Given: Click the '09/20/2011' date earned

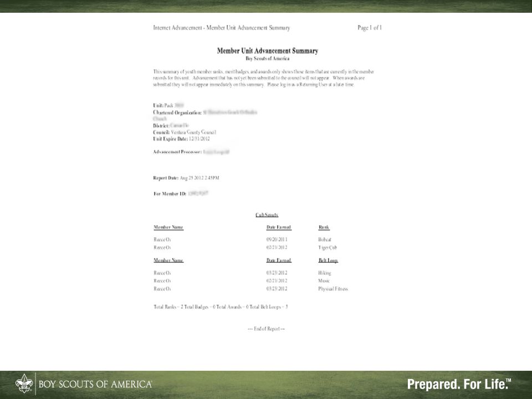Looking at the screenshot, I should pyautogui.click(x=277, y=239).
